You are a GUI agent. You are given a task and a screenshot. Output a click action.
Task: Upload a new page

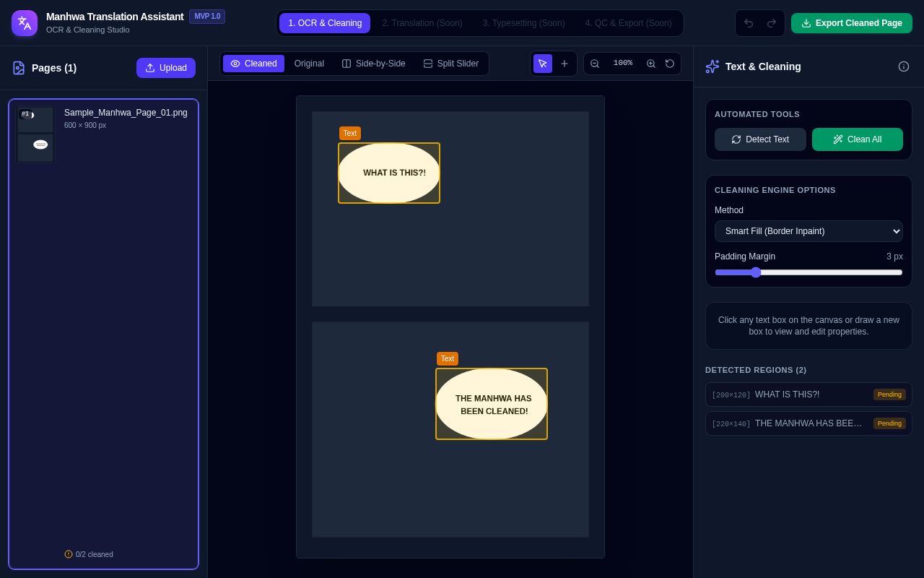point(166,68)
